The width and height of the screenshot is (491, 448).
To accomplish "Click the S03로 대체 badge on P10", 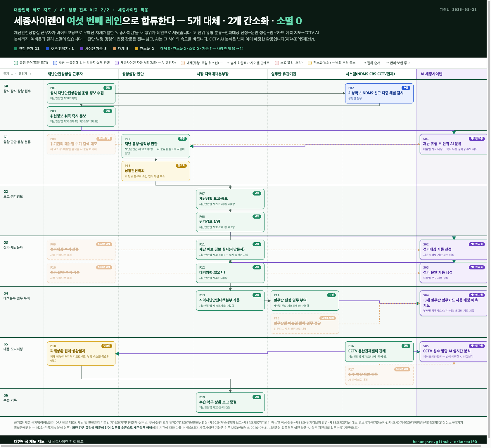I will pos(104,267).
